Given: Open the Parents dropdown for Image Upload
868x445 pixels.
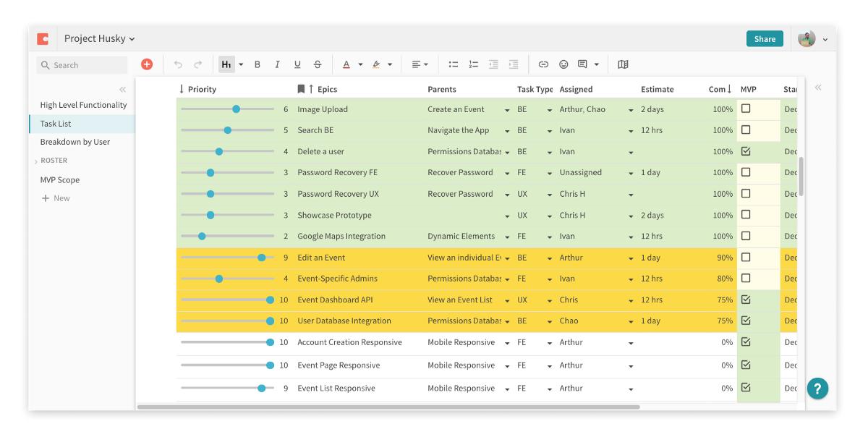Looking at the screenshot, I should 507,110.
